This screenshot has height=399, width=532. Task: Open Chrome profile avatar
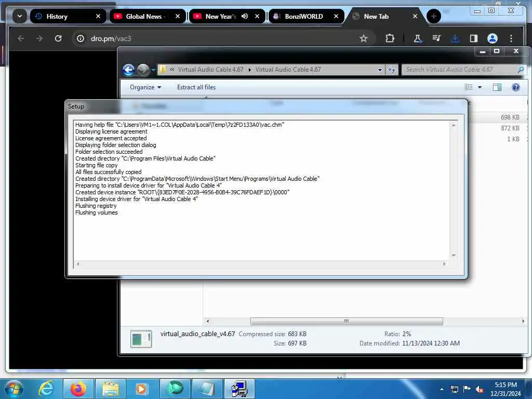pos(493,38)
